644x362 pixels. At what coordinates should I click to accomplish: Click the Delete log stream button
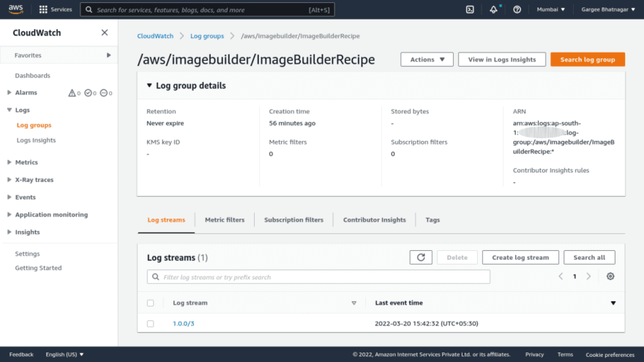coord(457,257)
